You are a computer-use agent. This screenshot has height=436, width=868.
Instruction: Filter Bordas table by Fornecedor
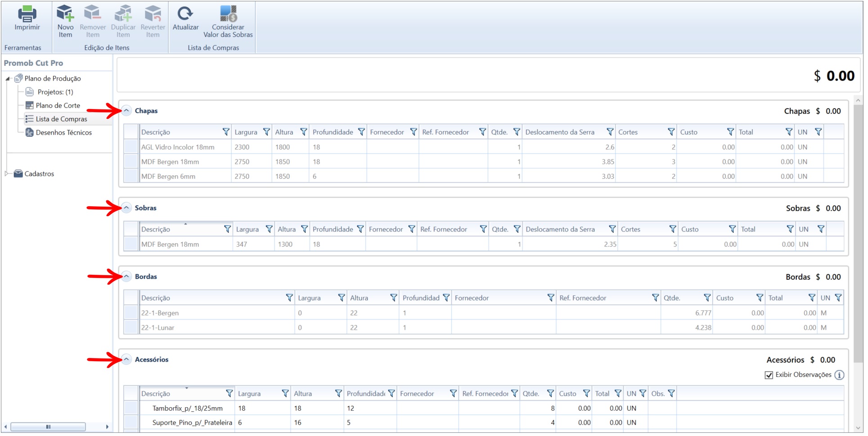pos(551,298)
